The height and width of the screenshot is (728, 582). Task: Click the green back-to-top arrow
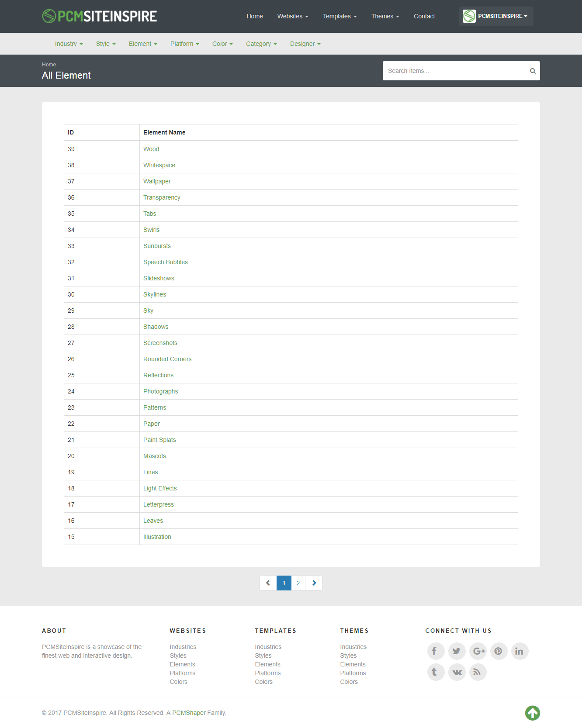click(532, 713)
